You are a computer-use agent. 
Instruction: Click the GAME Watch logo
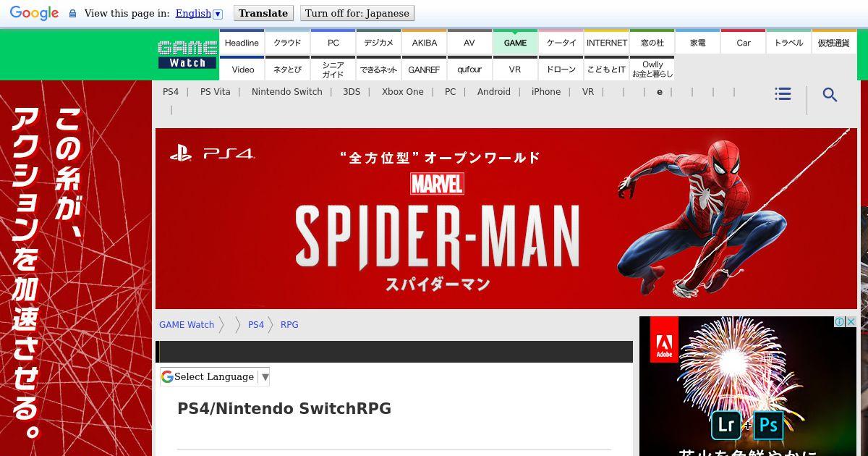click(187, 55)
